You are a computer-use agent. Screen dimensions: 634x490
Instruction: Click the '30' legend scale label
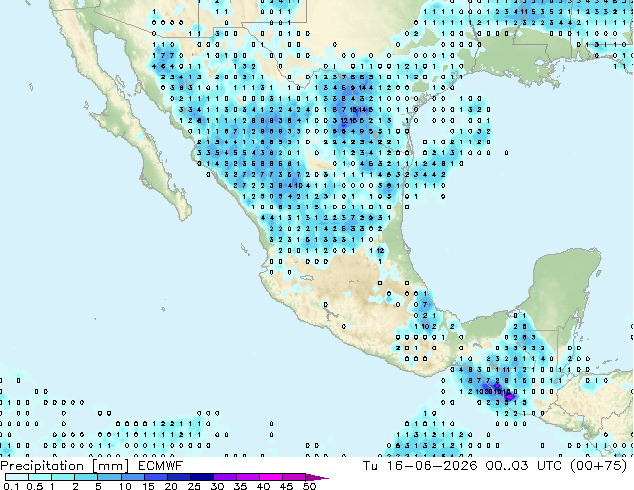(217, 486)
